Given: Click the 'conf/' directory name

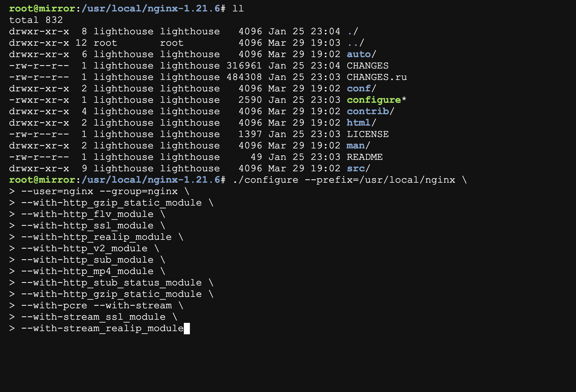Looking at the screenshot, I should pyautogui.click(x=361, y=88).
